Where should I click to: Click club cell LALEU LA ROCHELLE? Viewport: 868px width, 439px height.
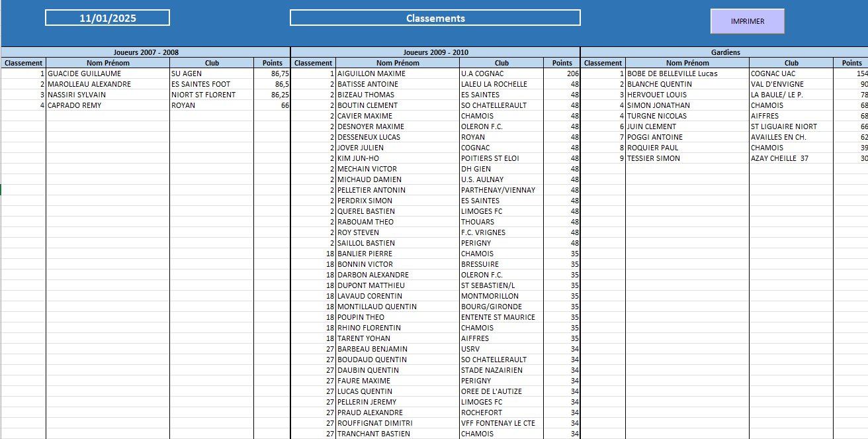[x=501, y=84]
